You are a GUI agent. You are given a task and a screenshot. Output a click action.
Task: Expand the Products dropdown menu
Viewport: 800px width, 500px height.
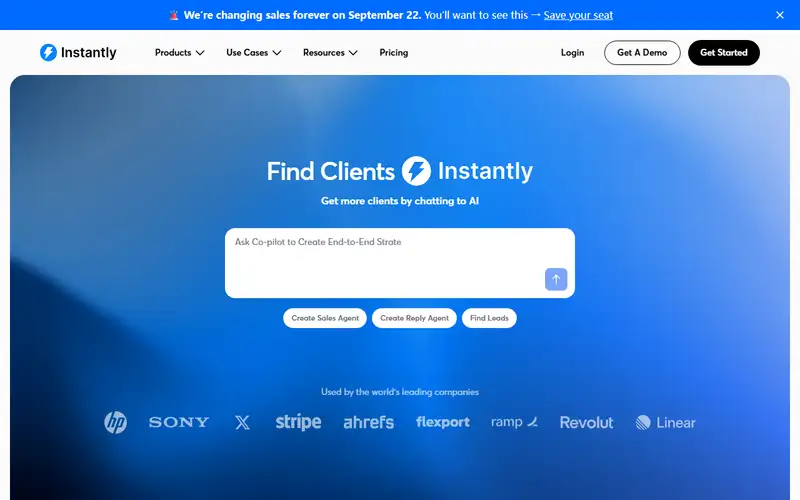180,53
